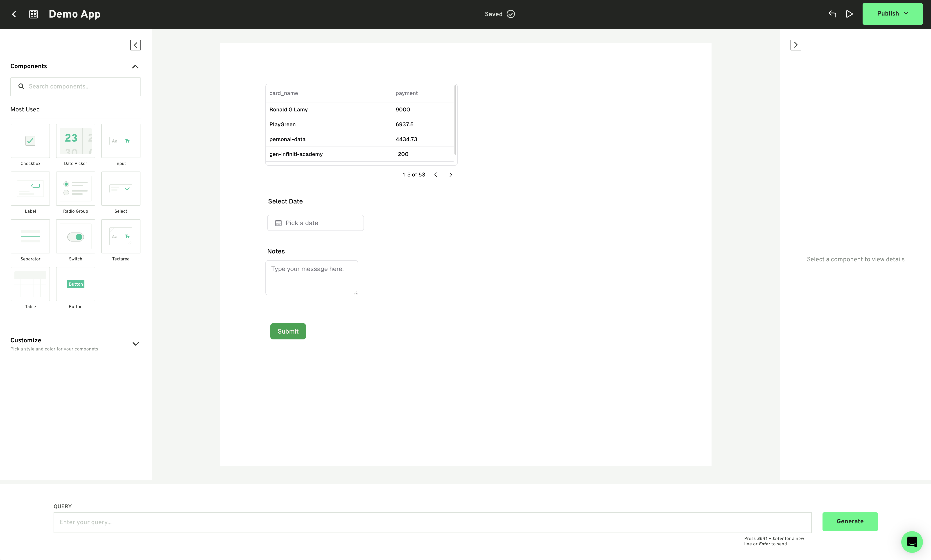
Task: Click the Table component thumbnail
Action: 30,284
